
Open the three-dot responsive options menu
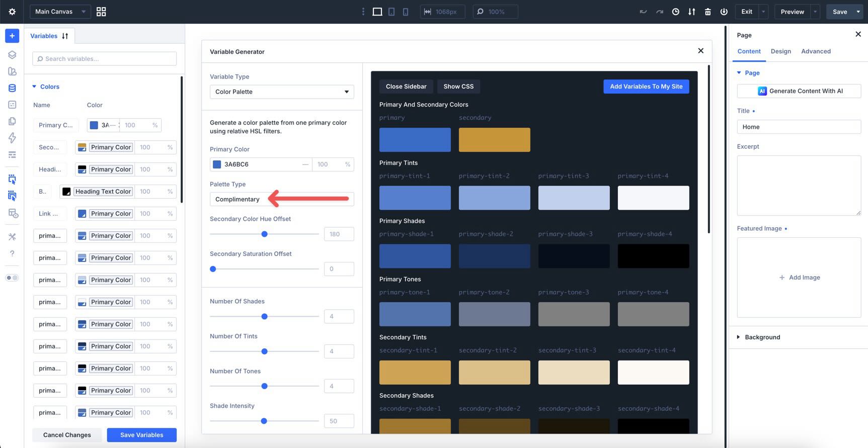pyautogui.click(x=363, y=12)
